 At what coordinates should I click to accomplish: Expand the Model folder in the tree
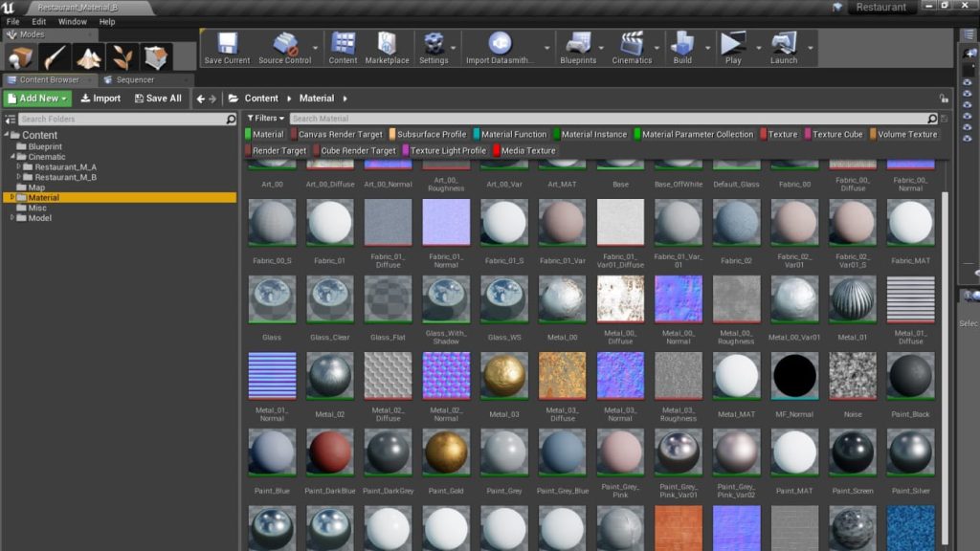(x=13, y=218)
